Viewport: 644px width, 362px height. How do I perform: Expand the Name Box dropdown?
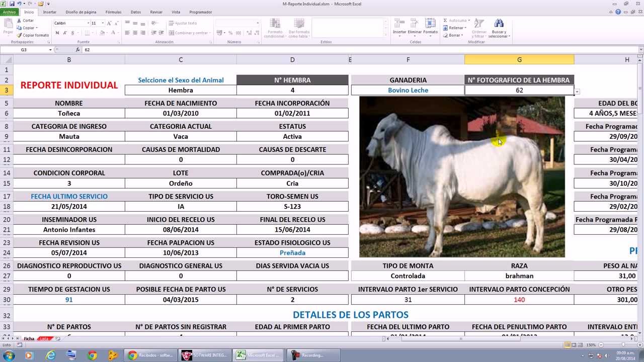click(x=50, y=50)
